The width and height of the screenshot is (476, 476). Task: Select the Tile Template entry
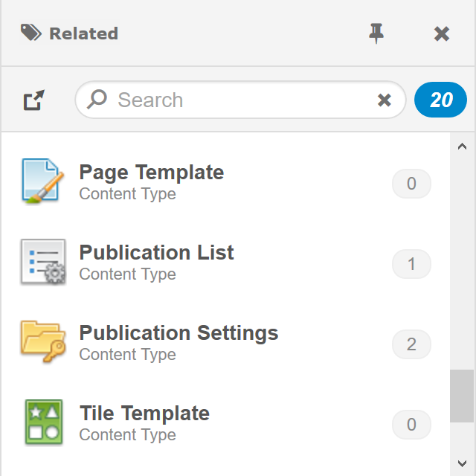click(144, 414)
